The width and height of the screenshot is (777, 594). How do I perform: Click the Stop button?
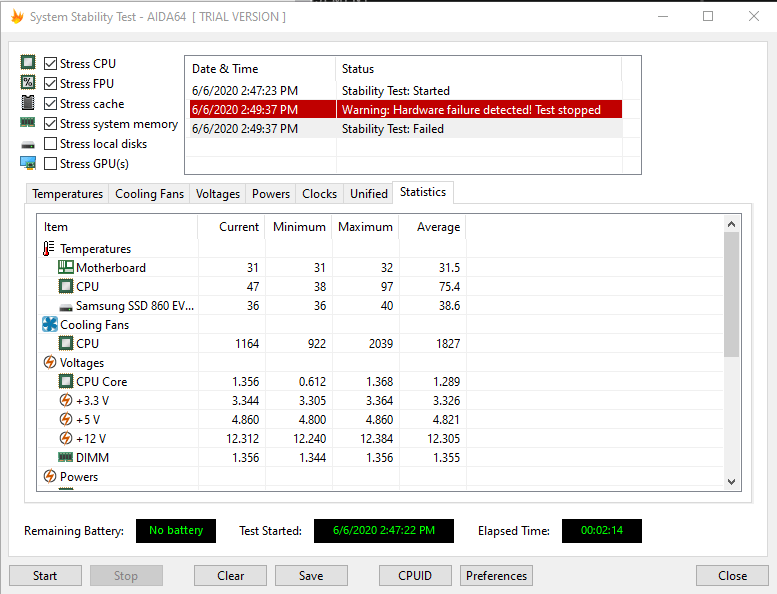tap(126, 576)
